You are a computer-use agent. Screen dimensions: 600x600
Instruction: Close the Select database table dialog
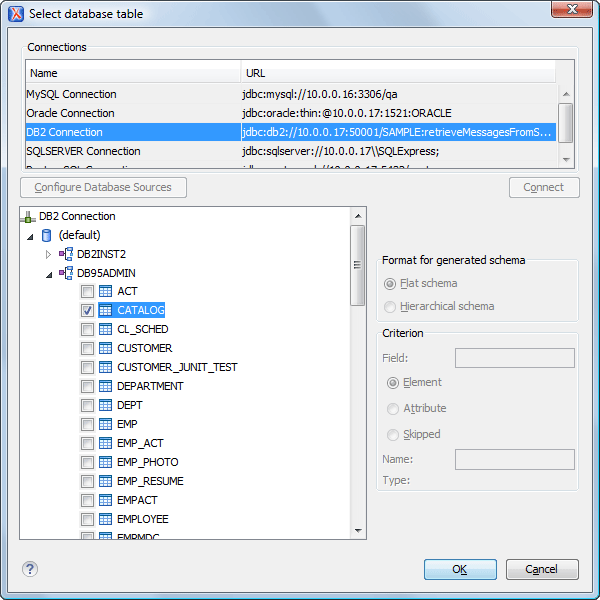coord(572,9)
